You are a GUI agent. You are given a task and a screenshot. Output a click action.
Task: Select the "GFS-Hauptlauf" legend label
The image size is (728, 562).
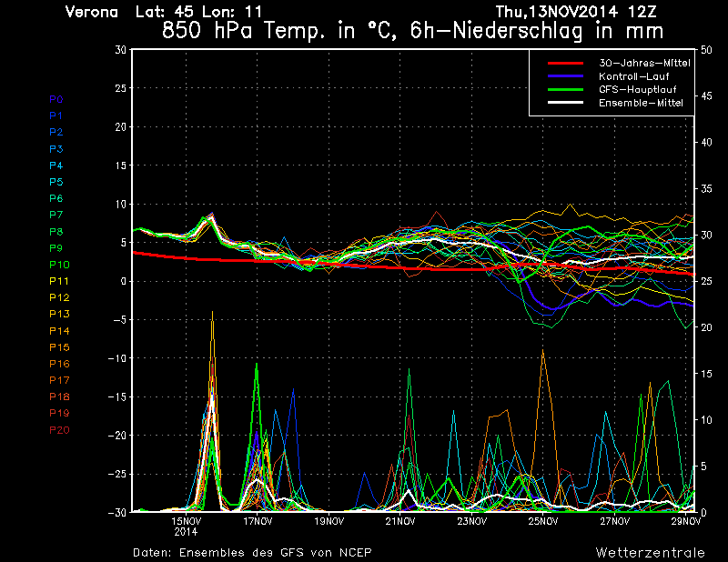pyautogui.click(x=638, y=89)
